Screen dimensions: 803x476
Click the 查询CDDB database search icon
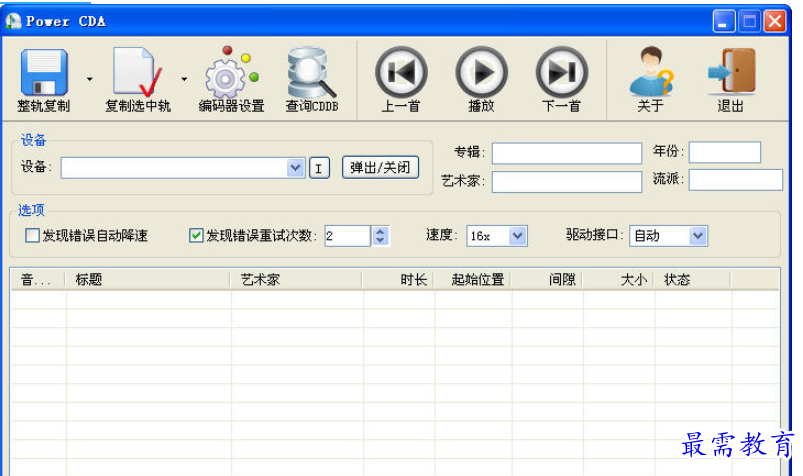point(311,72)
